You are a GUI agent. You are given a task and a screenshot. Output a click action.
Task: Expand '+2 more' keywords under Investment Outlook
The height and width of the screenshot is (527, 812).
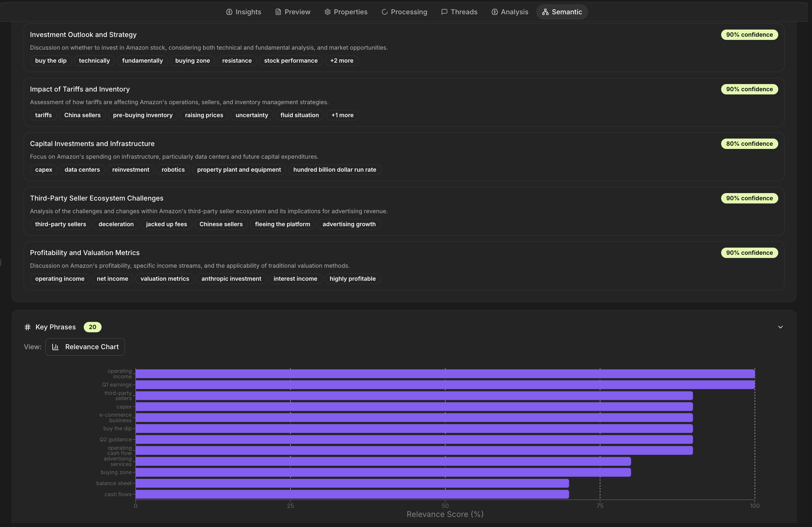tap(341, 60)
